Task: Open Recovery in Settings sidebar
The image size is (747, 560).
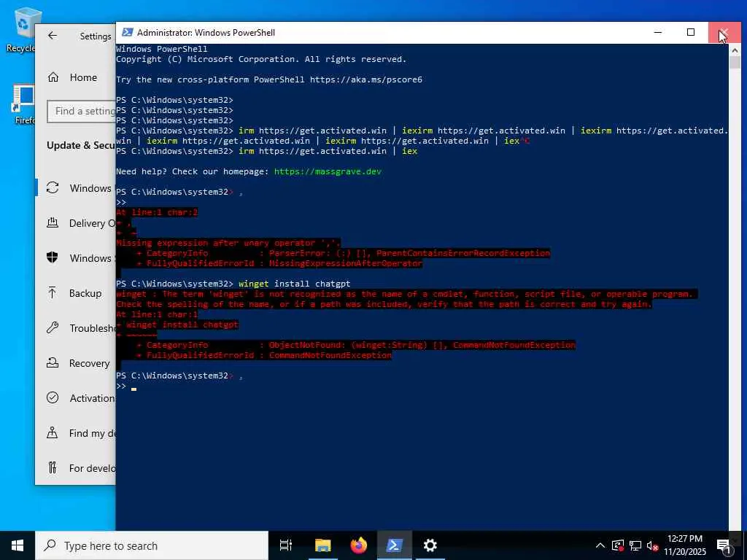Action: 76,363
